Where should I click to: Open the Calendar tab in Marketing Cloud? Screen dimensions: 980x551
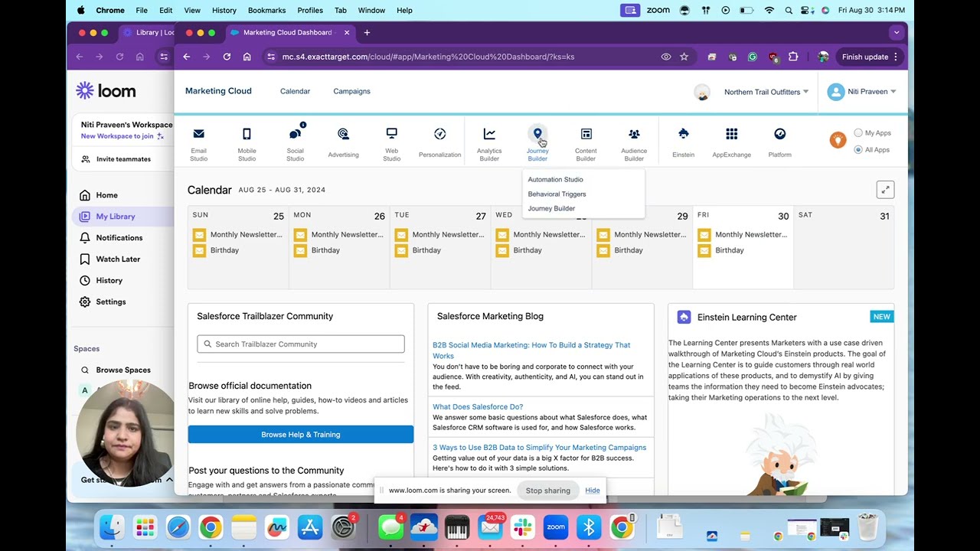click(295, 91)
